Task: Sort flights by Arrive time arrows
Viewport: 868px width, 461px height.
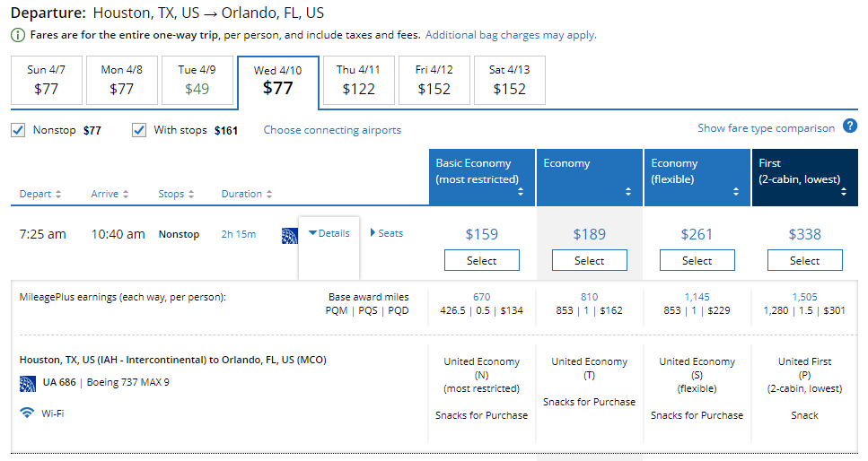Action: [x=126, y=195]
